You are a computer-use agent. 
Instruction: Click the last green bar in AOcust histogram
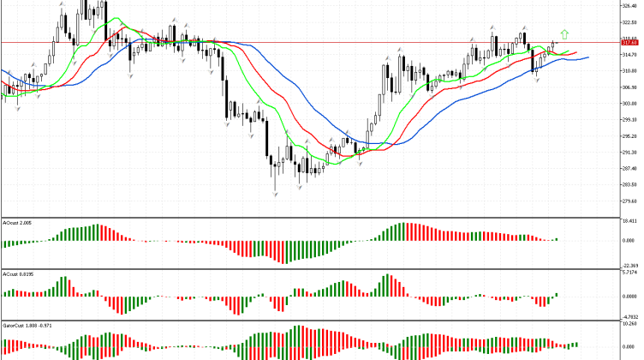pos(556,239)
